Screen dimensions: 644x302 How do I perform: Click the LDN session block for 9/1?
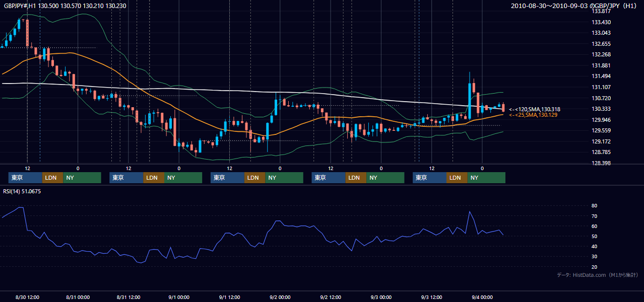point(254,178)
